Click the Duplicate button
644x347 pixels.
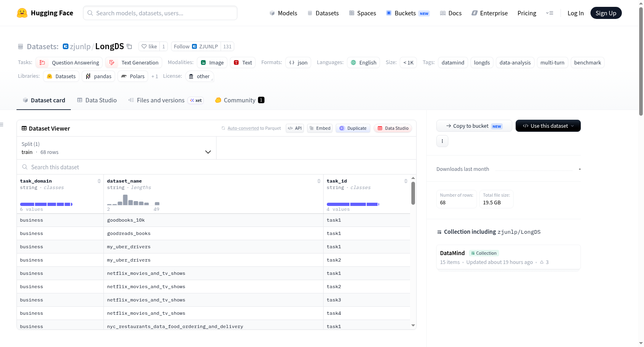[x=353, y=128]
